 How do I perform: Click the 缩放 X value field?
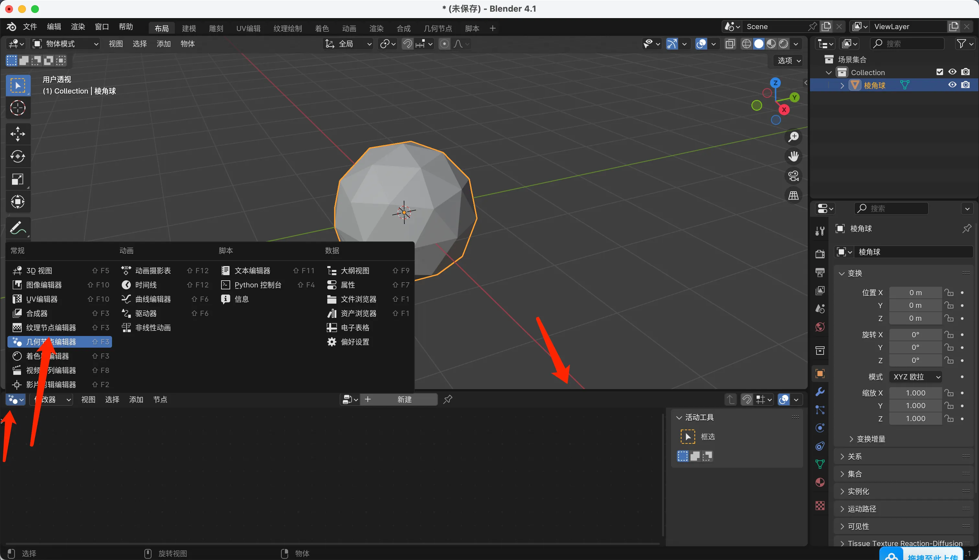(x=915, y=393)
